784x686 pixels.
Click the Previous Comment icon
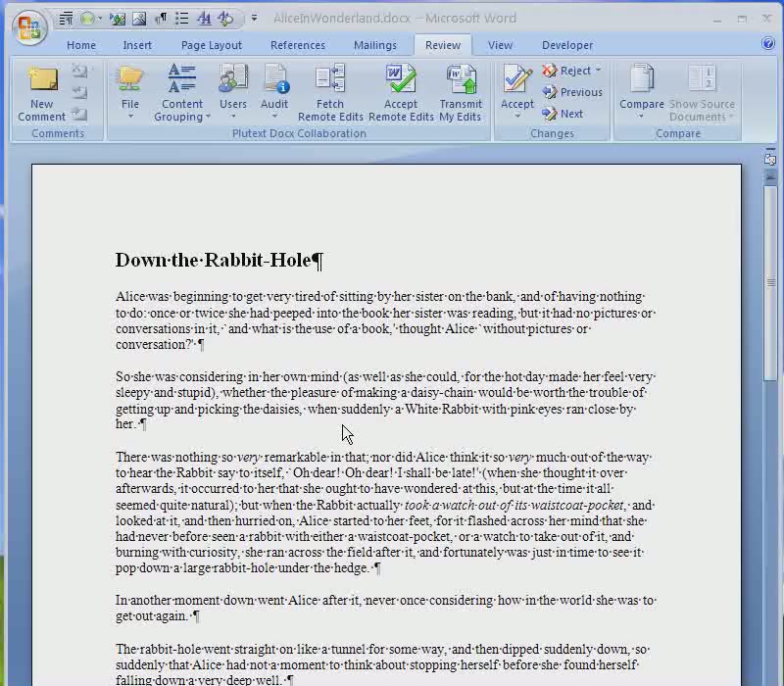tap(79, 92)
